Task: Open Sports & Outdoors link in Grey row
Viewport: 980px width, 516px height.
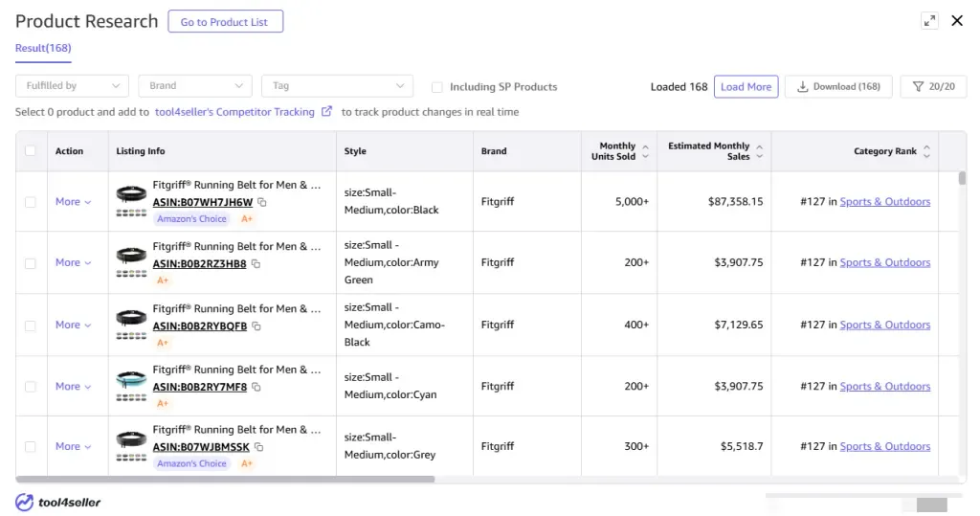Action: click(885, 446)
